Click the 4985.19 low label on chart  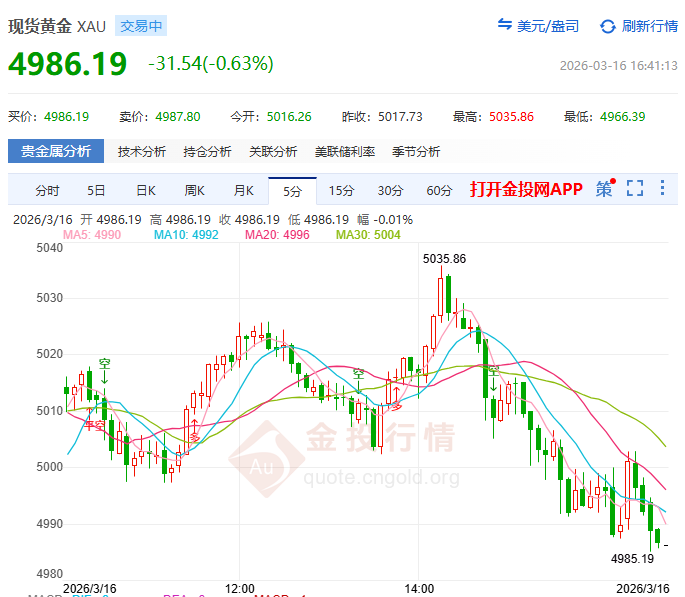tap(632, 559)
